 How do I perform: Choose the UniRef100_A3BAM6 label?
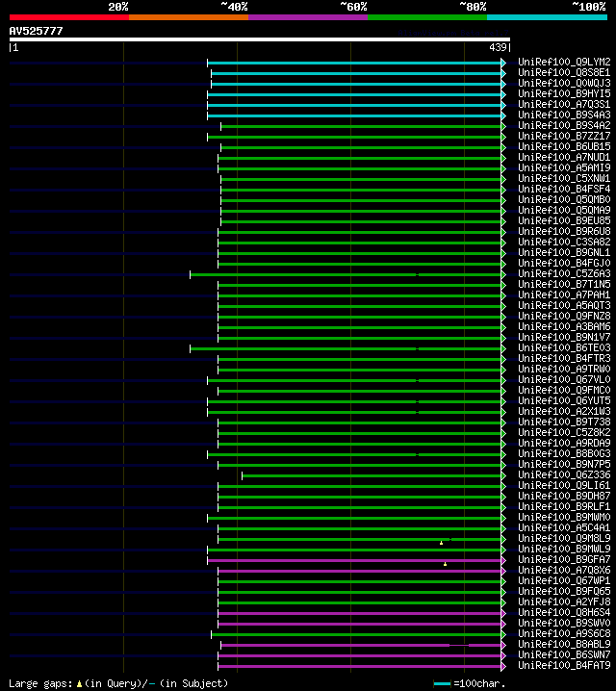(x=564, y=326)
